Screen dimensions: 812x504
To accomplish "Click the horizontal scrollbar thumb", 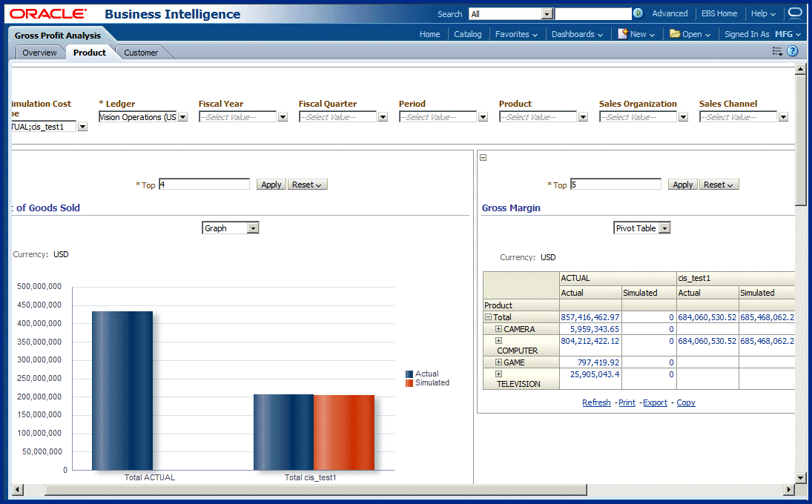I will [316, 489].
